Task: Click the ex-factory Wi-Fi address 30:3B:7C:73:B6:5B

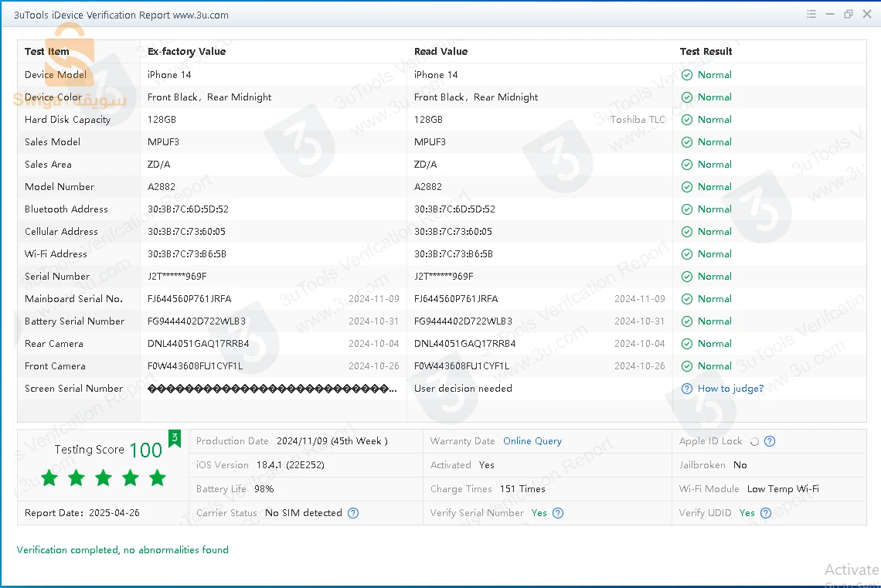Action: coord(186,254)
